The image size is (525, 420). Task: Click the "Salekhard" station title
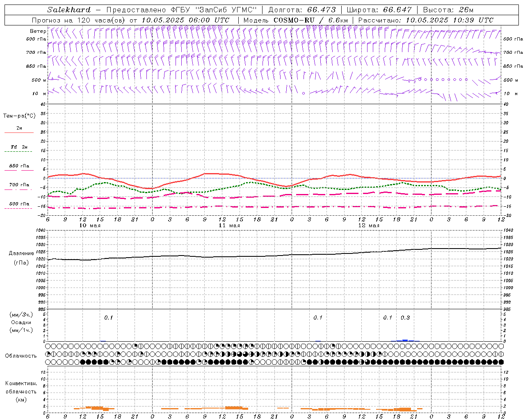[x=69, y=10]
